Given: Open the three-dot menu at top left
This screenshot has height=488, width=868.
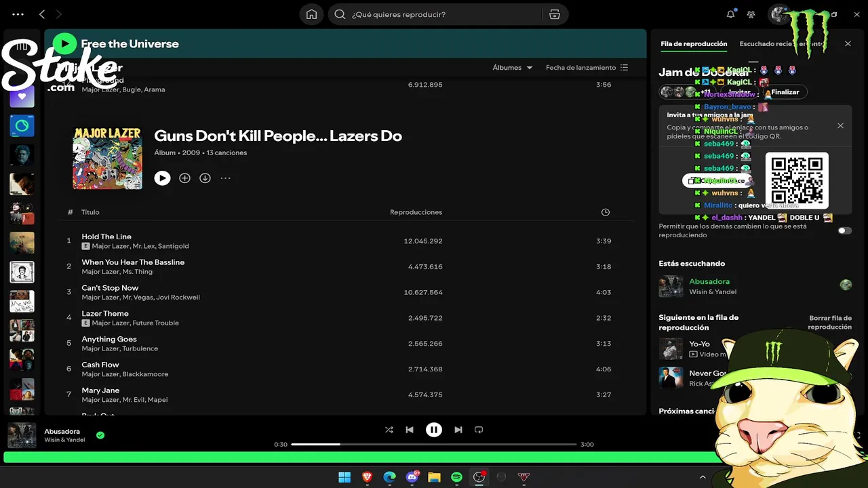Looking at the screenshot, I should (18, 14).
